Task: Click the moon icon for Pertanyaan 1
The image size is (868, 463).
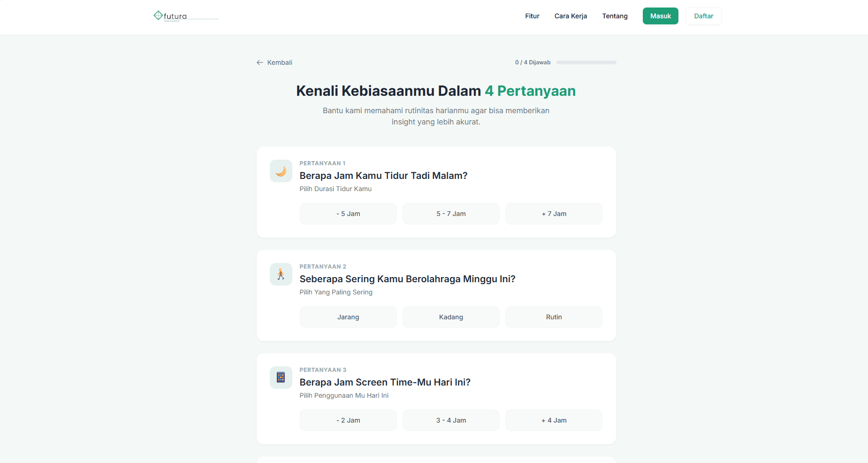Action: pos(281,171)
